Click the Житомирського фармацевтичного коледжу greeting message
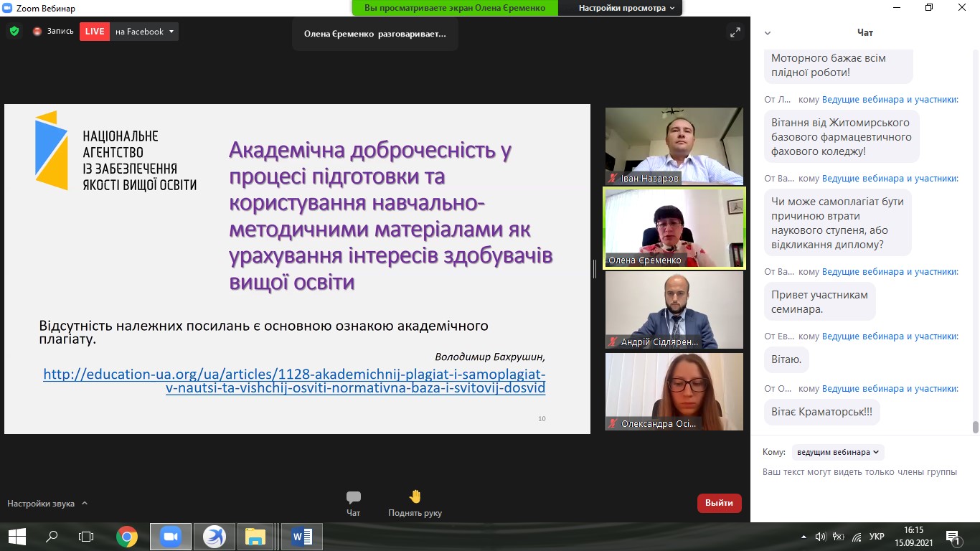 [x=842, y=136]
